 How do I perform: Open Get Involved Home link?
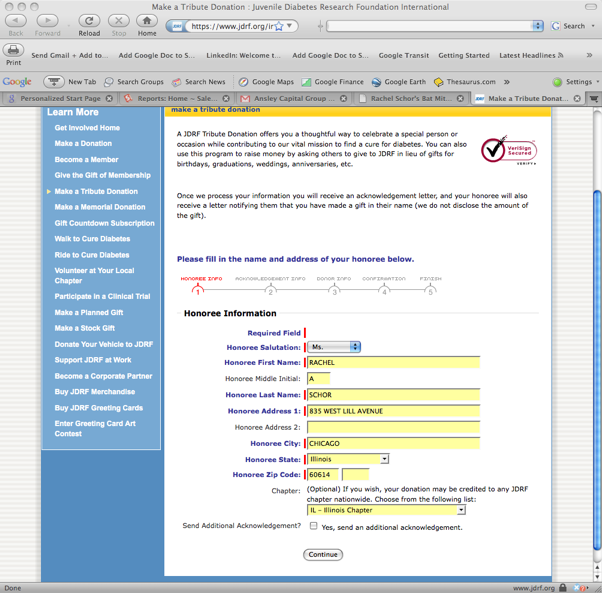coord(87,128)
